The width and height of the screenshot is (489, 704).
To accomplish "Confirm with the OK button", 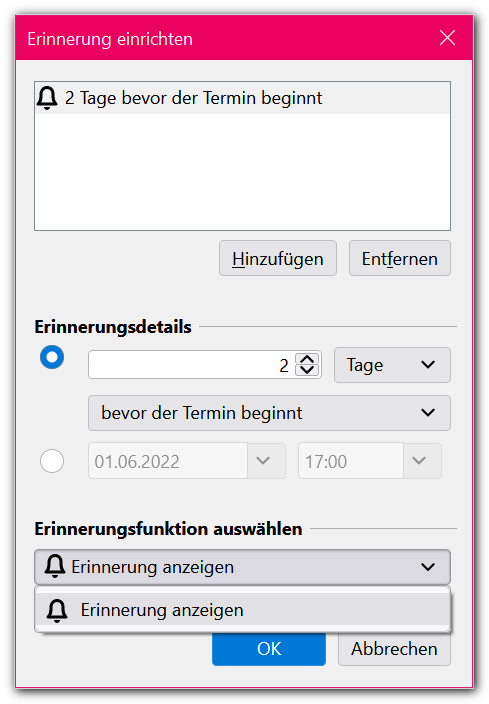I will click(x=269, y=649).
